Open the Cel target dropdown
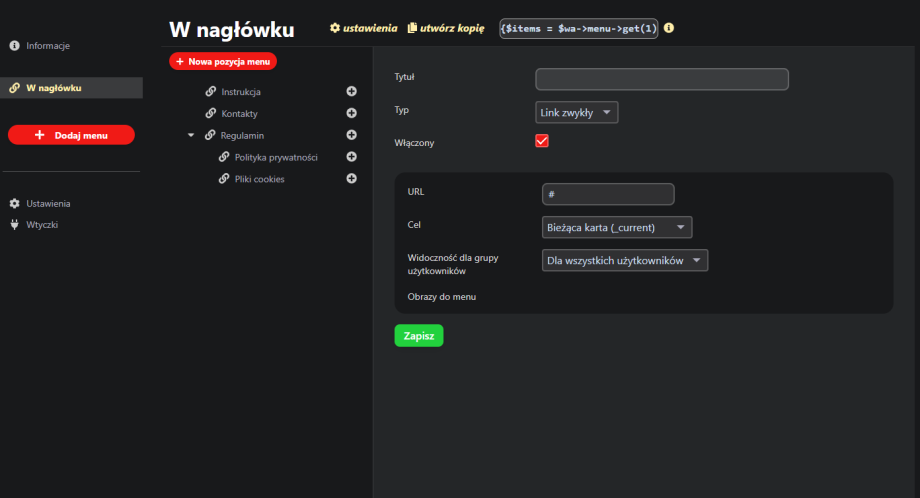This screenshot has width=920, height=498. (x=617, y=227)
